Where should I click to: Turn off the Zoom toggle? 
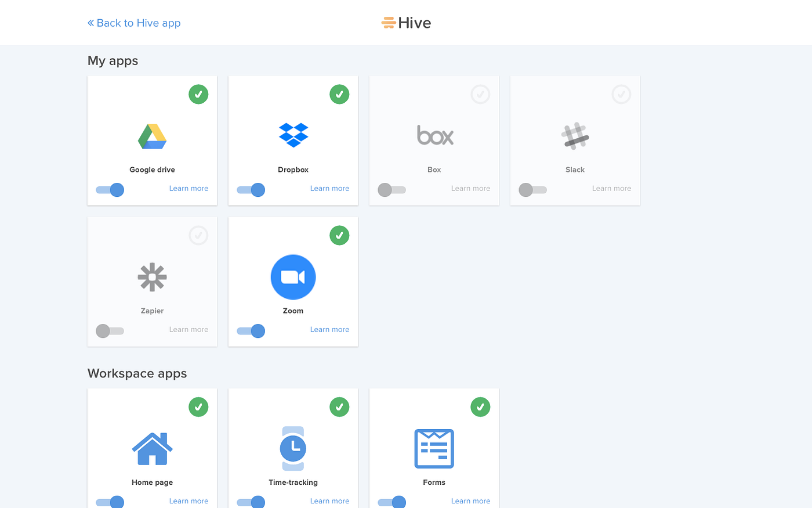tap(251, 331)
